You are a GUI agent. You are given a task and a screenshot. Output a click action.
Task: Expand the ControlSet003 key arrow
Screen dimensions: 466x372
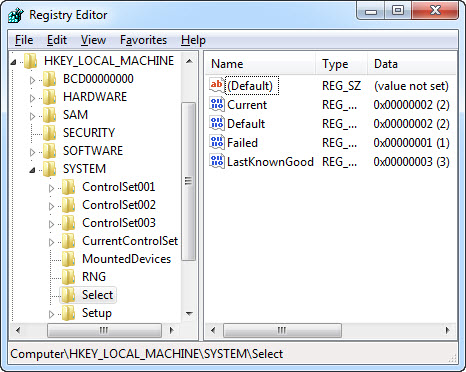[x=51, y=224]
